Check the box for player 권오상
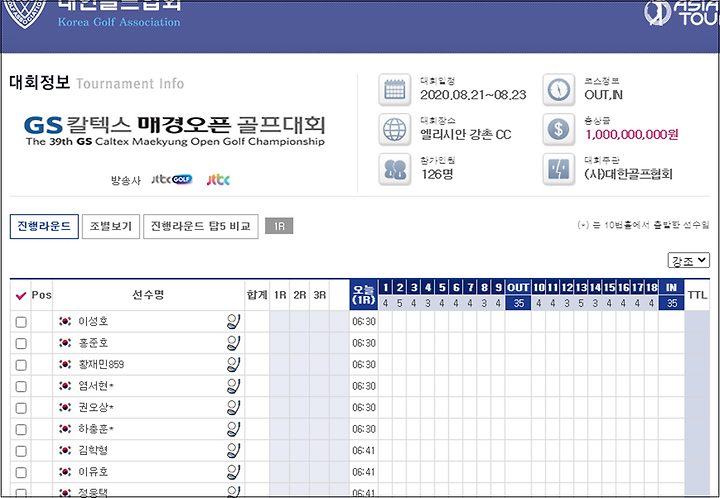Screen dimensions: 720x498 [21, 408]
